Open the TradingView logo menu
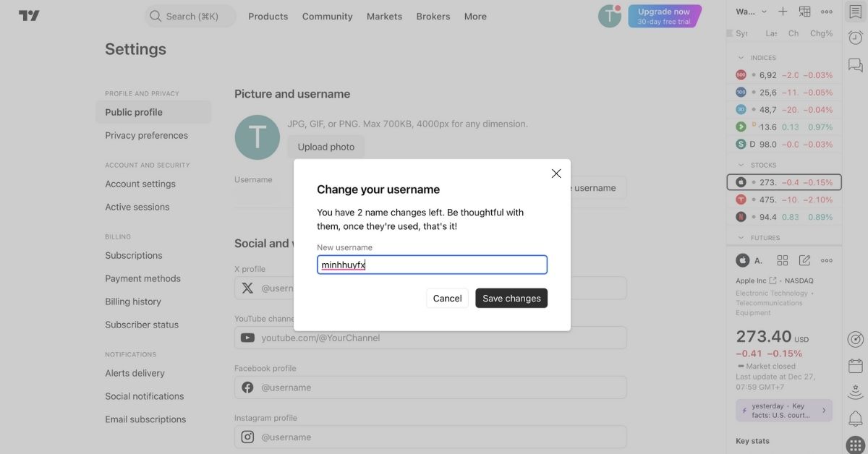The image size is (868, 454). 29,14
